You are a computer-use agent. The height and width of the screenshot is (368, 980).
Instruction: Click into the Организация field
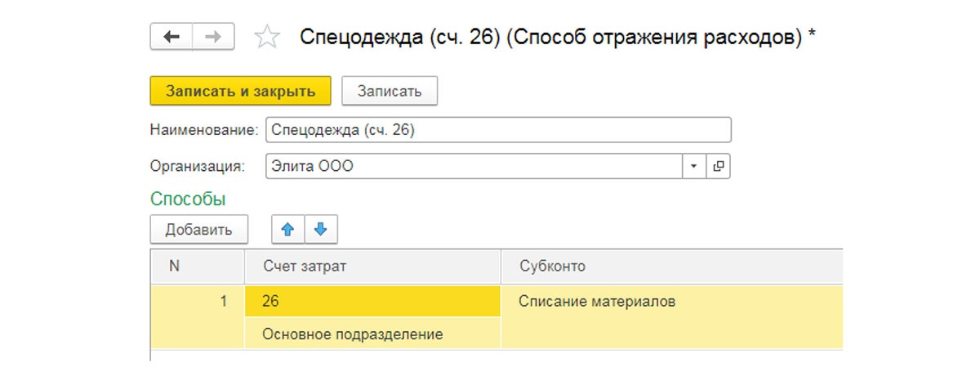click(474, 166)
